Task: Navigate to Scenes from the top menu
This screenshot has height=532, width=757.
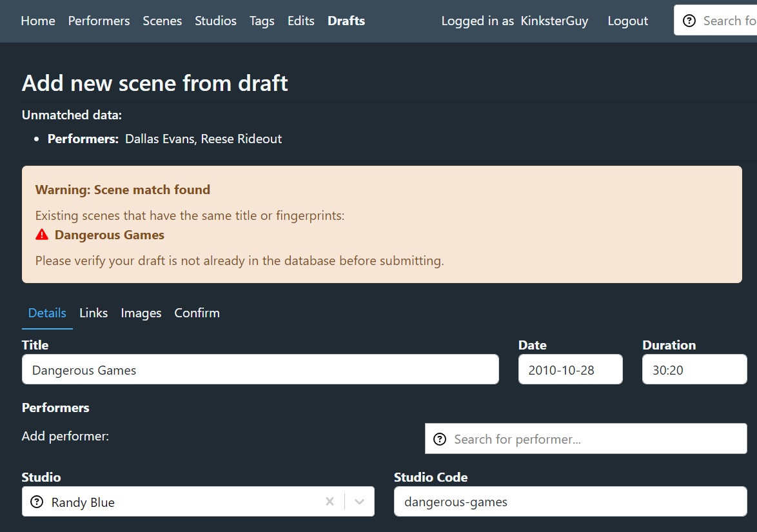Action: [x=162, y=21]
